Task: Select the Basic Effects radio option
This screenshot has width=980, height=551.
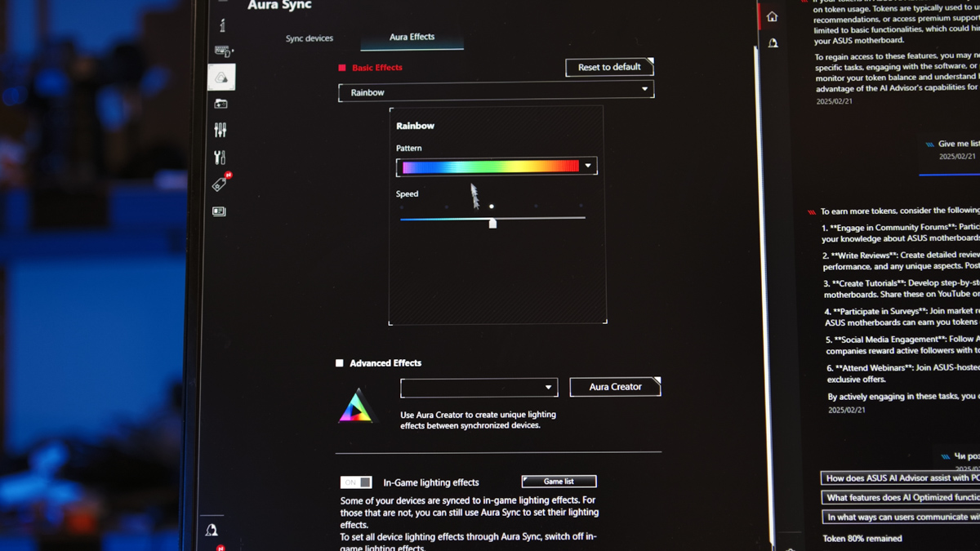Action: pyautogui.click(x=342, y=68)
